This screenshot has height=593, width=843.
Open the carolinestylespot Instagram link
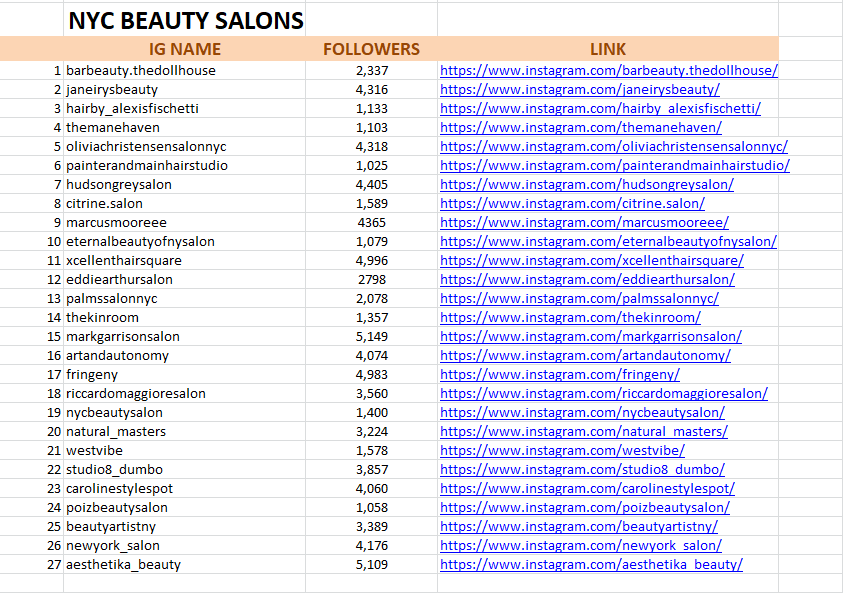[x=587, y=488]
